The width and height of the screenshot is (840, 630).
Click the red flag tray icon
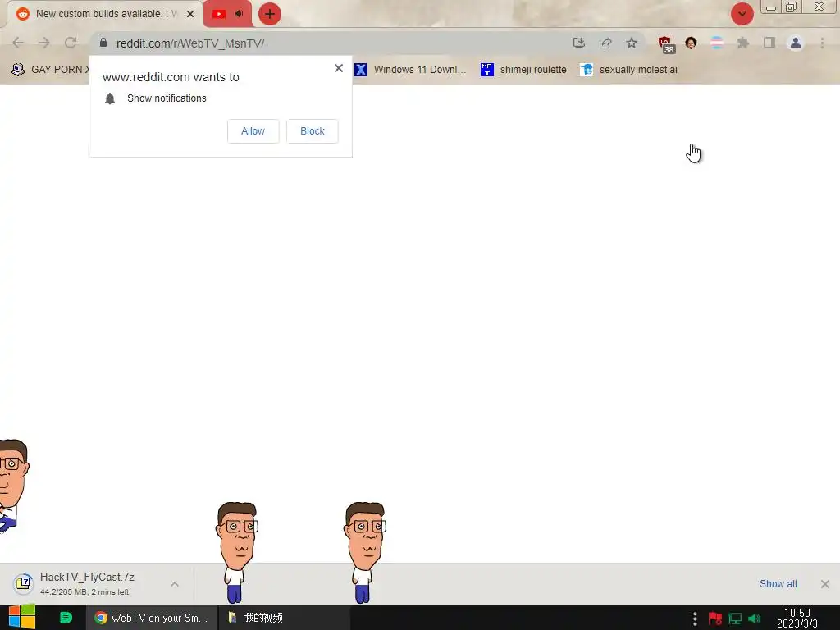coord(714,619)
